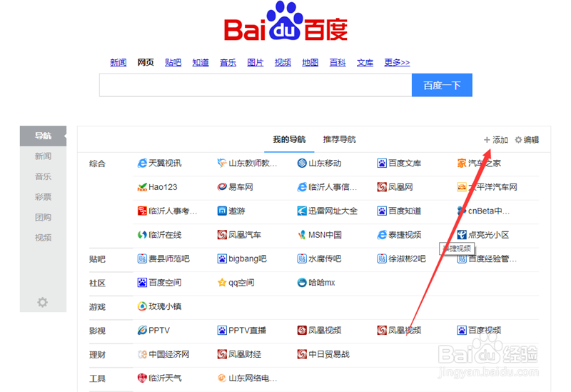
Task: Open the 视频 link above search box
Action: coord(283,63)
